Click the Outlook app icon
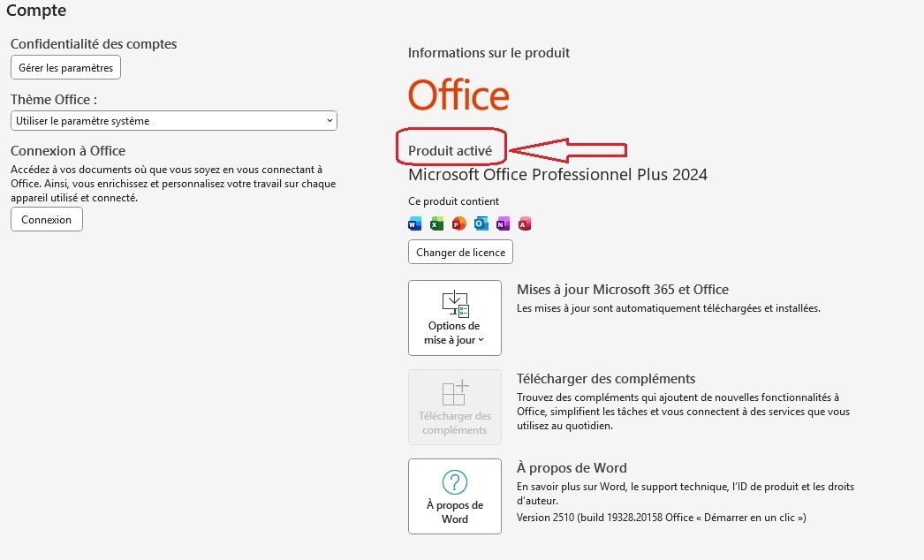Image resolution: width=924 pixels, height=560 pixels. click(481, 223)
